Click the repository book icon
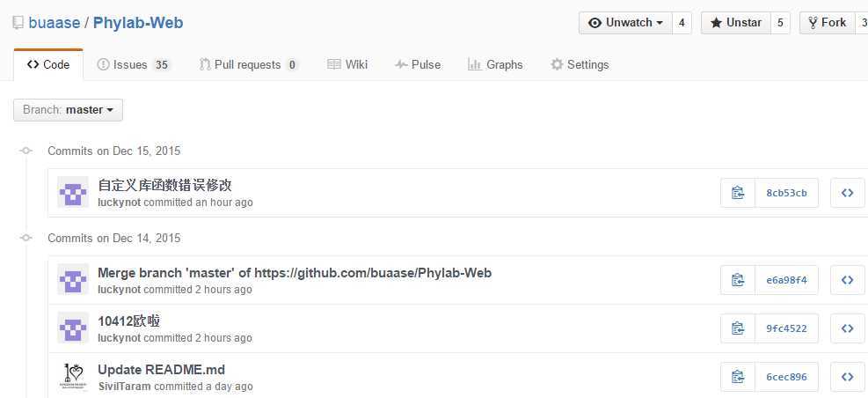Image resolution: width=868 pixels, height=398 pixels. coord(18,23)
